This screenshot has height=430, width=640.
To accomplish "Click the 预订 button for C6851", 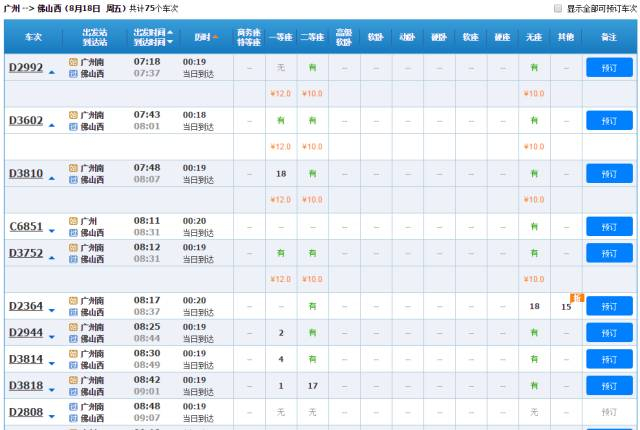I will coord(609,226).
